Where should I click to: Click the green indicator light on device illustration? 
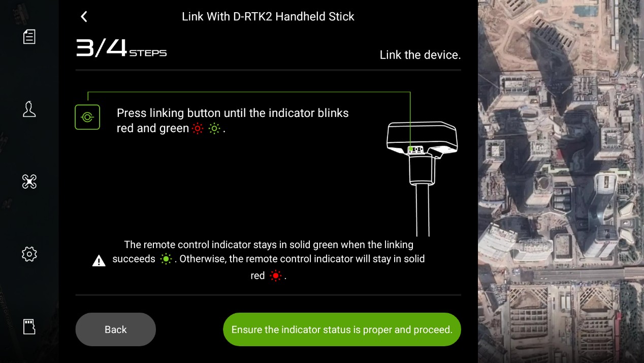coord(411,149)
